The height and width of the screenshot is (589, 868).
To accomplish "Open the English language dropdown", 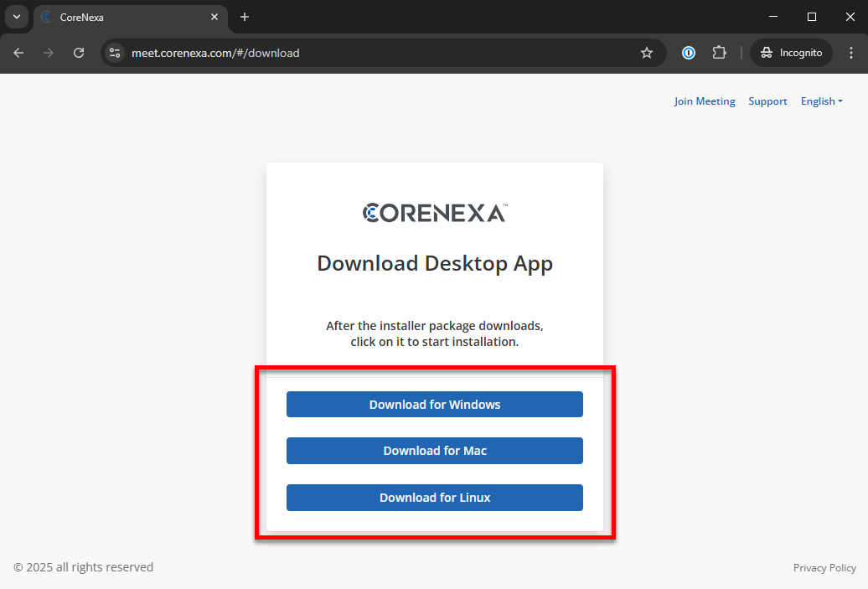I will pyautogui.click(x=820, y=101).
